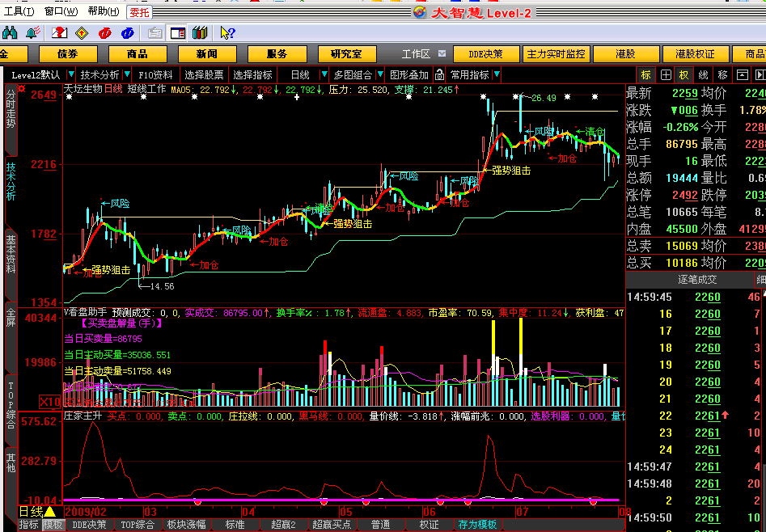Select the 模板 bottom tab
Screen dimensions: 766x532
tap(53, 525)
